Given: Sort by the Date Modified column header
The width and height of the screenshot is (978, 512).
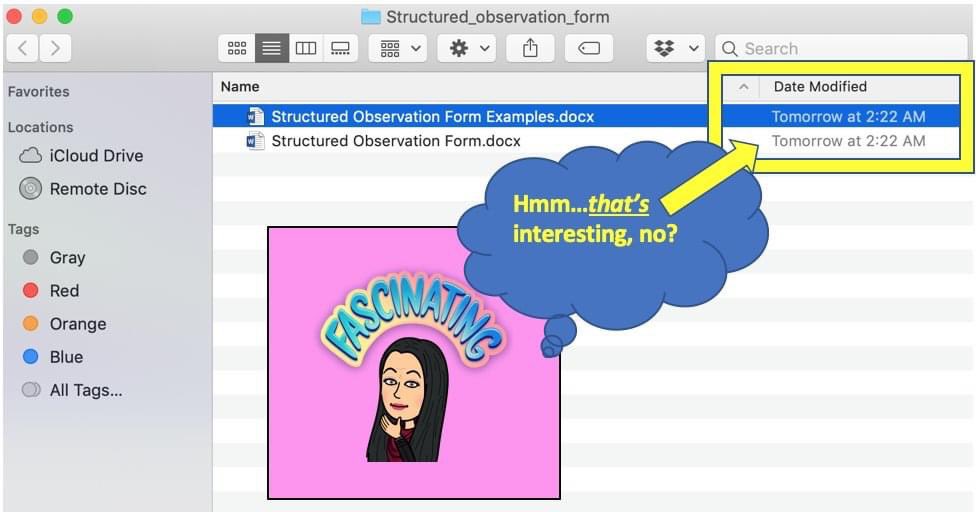Looking at the screenshot, I should pyautogui.click(x=820, y=87).
